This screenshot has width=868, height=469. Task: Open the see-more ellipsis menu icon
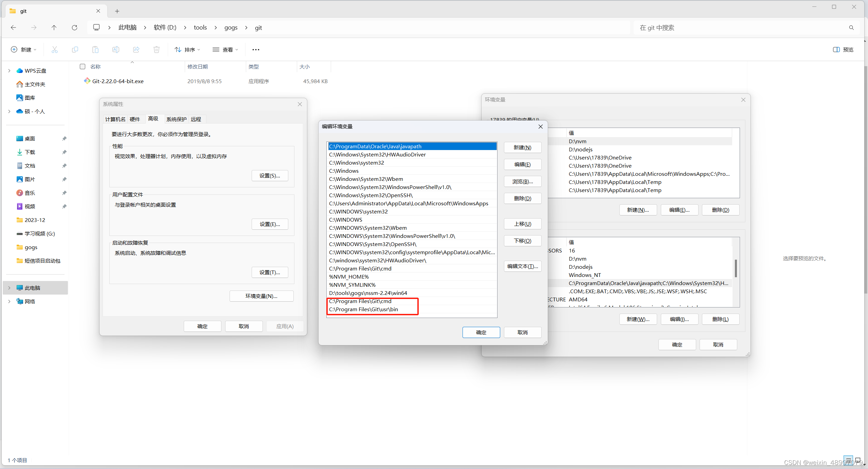pyautogui.click(x=255, y=50)
